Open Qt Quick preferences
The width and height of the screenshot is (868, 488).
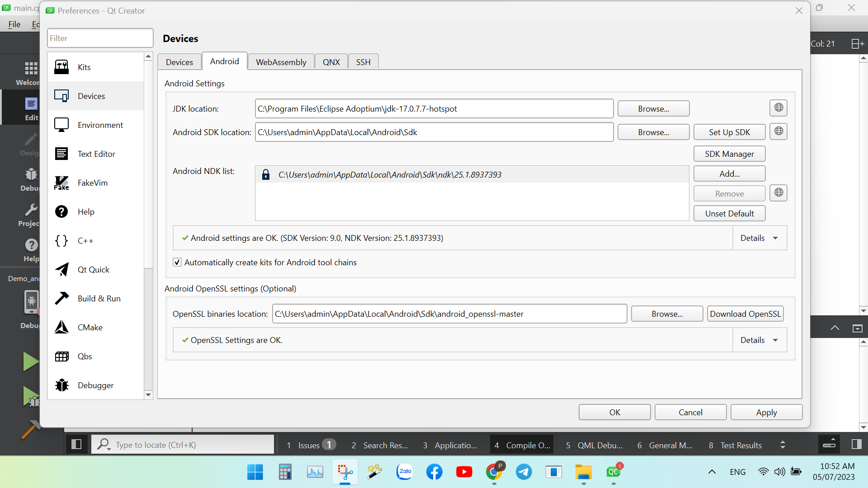point(95,269)
